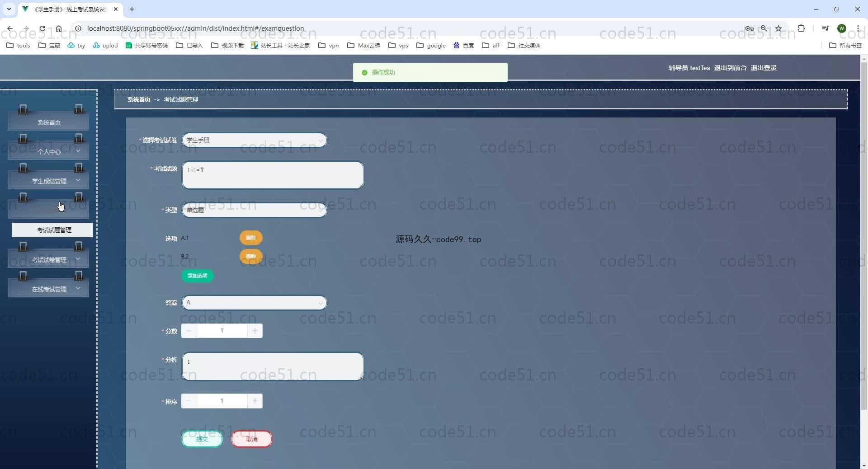Select 考试试题管理 submenu item
The image size is (868, 469).
click(52, 230)
